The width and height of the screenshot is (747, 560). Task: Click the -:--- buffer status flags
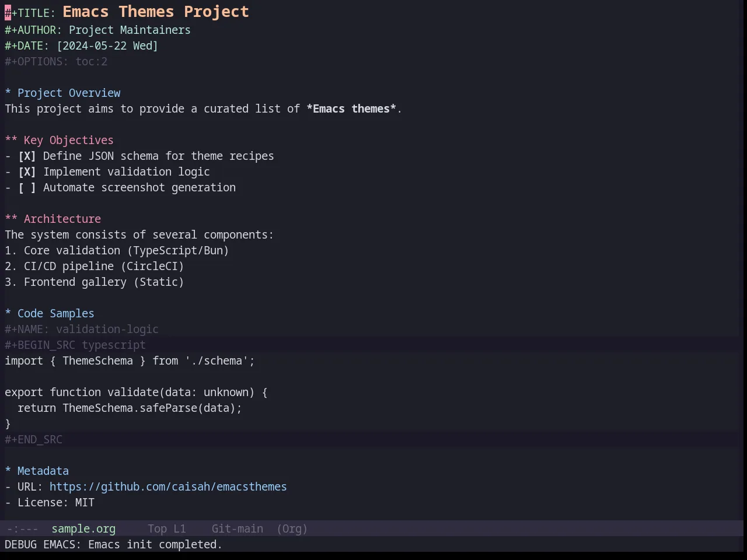(x=22, y=528)
